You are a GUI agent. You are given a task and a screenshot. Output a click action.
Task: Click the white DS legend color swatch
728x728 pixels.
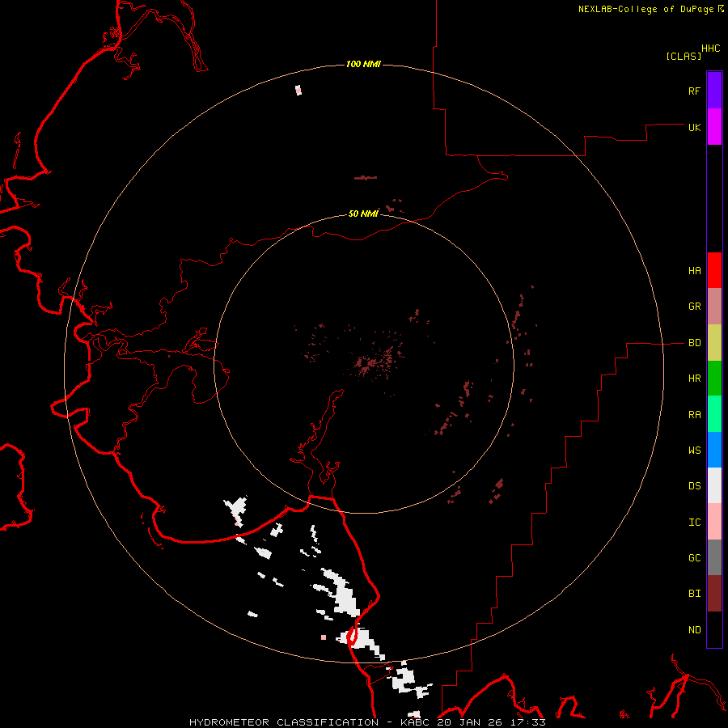pyautogui.click(x=714, y=485)
